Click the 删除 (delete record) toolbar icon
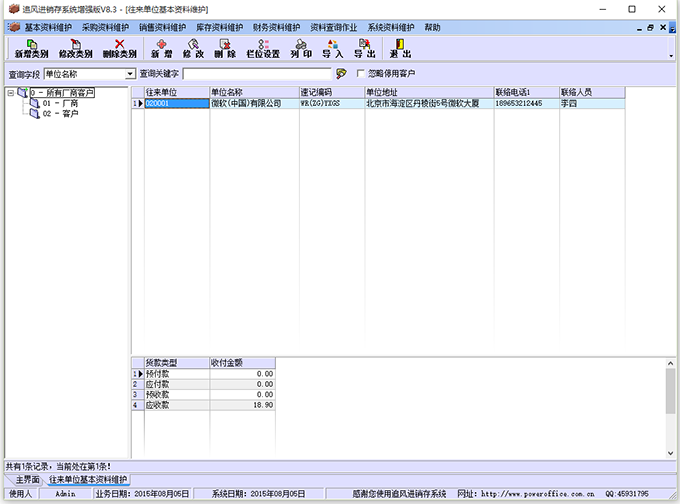 225,47
